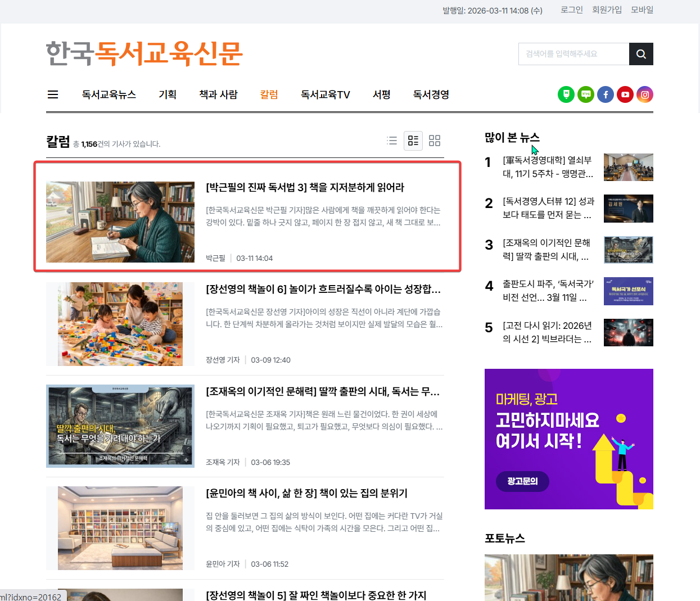Click the 딸깍 출판의 시대 article thumbnail
The image size is (700, 601).
120,426
